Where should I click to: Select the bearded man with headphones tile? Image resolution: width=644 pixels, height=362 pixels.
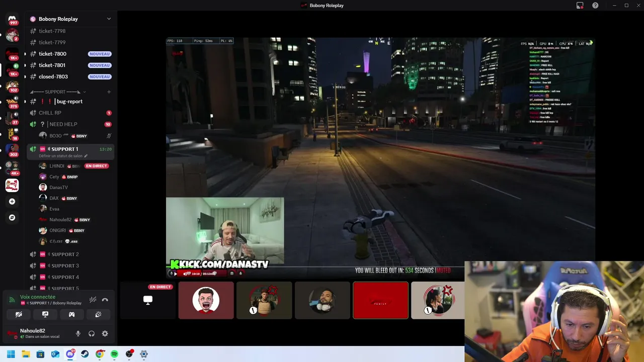tap(322, 300)
